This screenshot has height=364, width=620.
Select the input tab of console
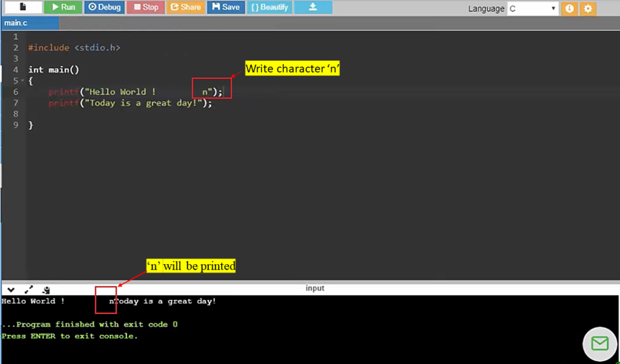click(x=315, y=288)
